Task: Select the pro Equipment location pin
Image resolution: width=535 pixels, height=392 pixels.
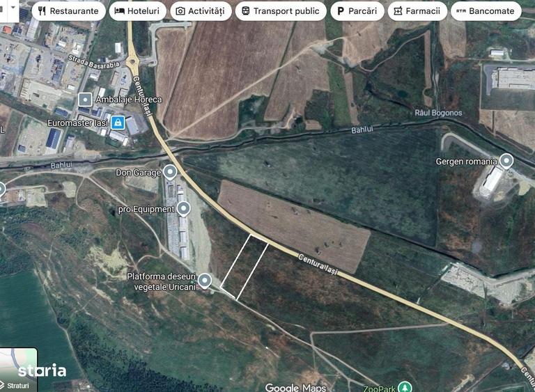Action: point(184,208)
